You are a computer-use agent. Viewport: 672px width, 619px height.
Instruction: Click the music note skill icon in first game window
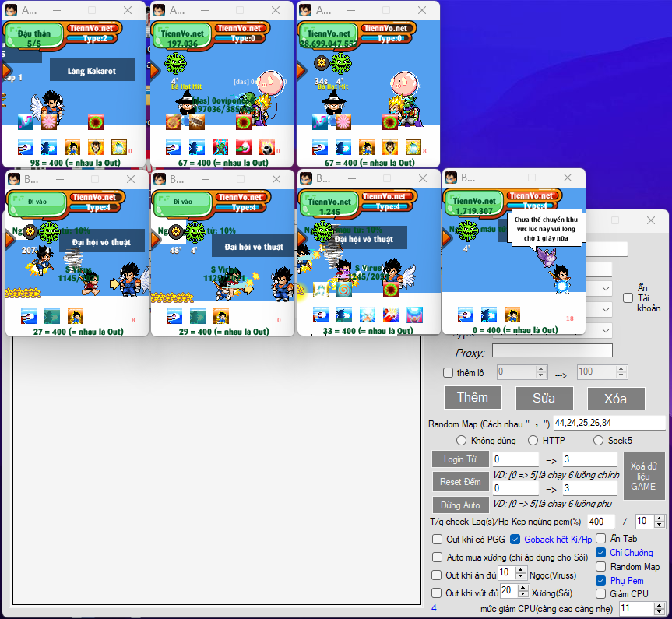pyautogui.click(x=26, y=121)
